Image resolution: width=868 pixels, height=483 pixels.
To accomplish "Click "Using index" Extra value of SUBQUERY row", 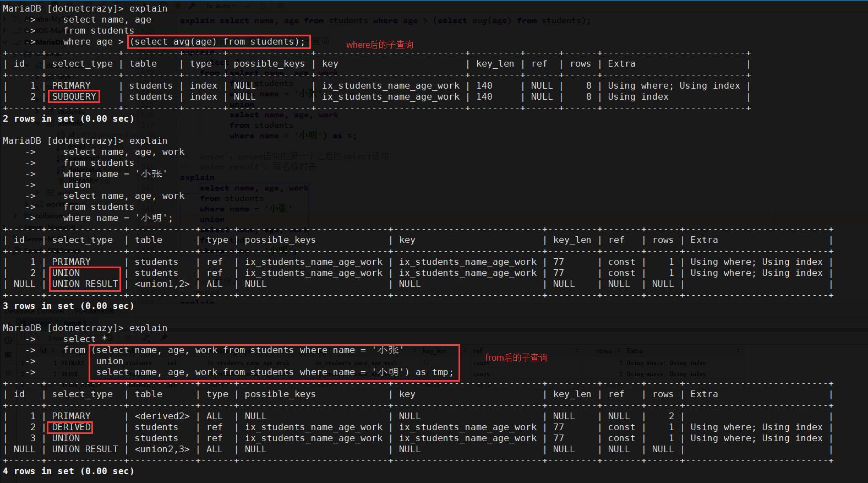I will point(638,97).
